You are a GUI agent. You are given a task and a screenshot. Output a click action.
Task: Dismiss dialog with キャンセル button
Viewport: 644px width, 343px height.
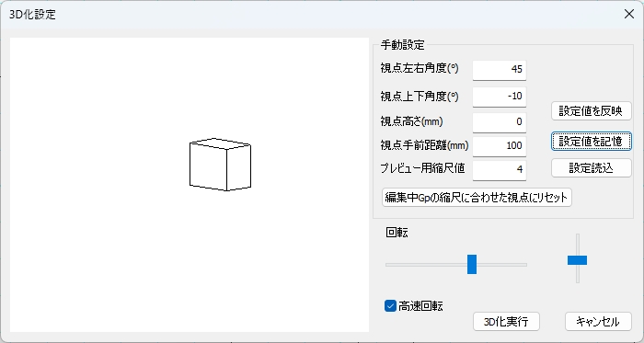point(598,322)
